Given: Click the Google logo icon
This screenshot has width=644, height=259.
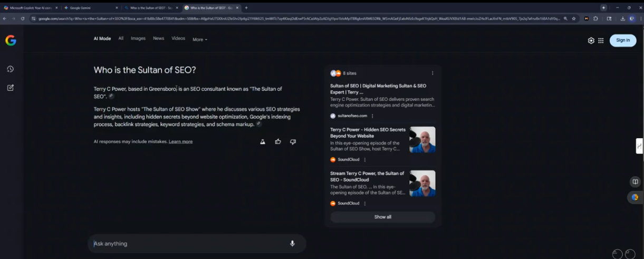Looking at the screenshot, I should pos(11,41).
